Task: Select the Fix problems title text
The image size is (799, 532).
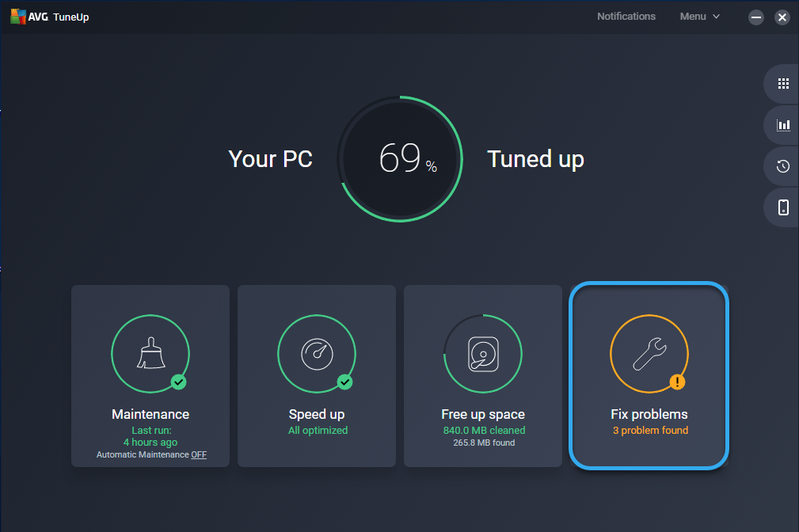Action: [649, 414]
